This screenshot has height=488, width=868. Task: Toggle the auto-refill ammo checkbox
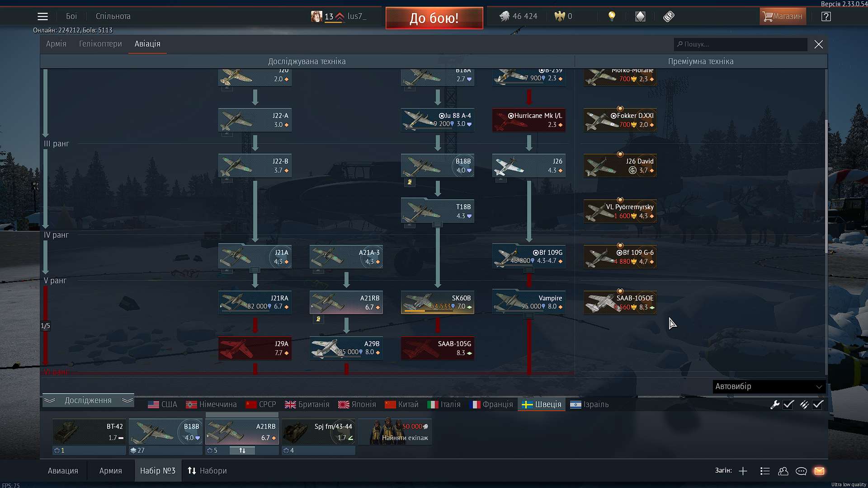tap(818, 404)
